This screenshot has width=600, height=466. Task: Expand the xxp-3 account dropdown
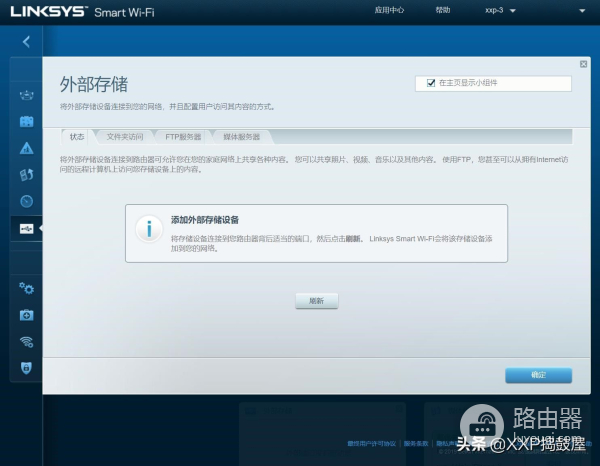click(500, 11)
